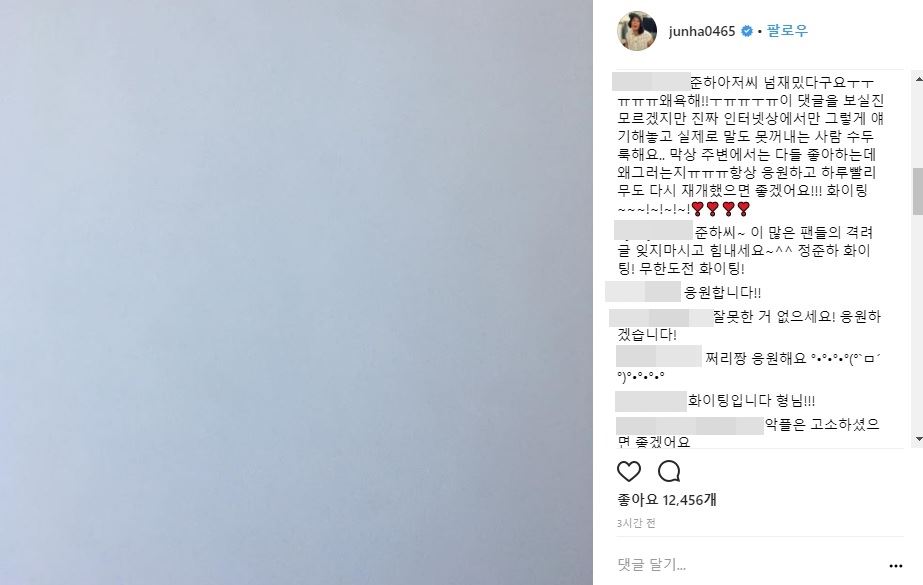Open the three-dot more options menu
This screenshot has width=923, height=585.
click(x=895, y=566)
